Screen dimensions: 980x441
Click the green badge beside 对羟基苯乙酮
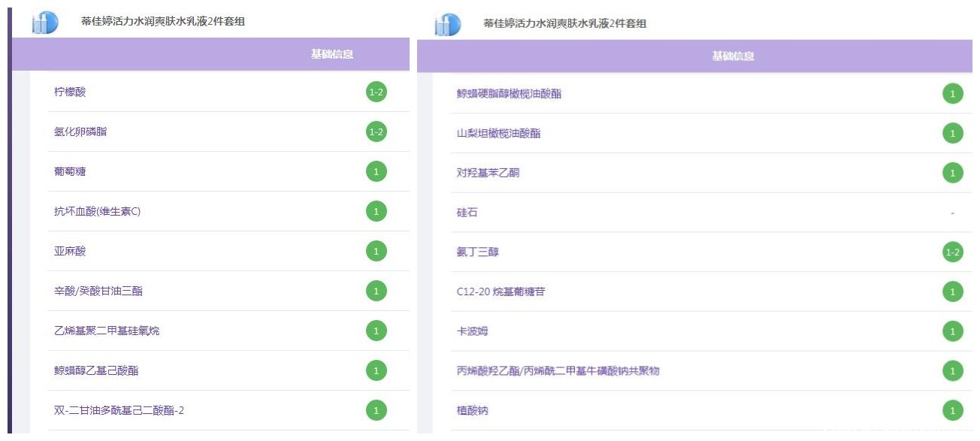952,173
